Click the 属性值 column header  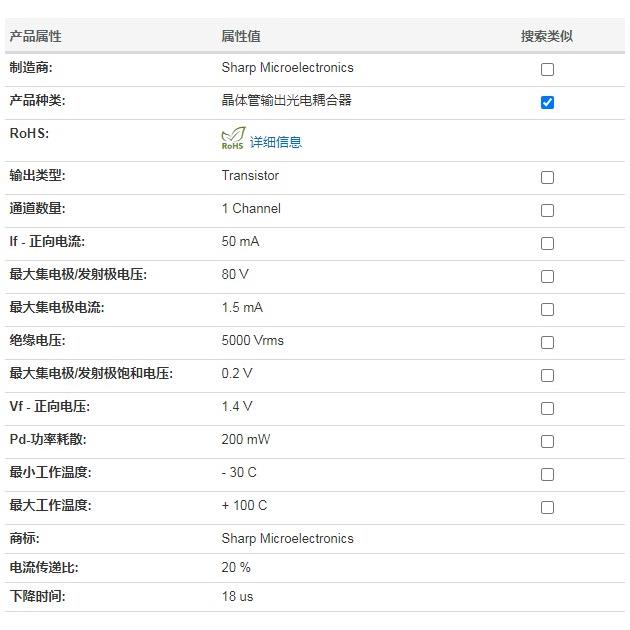coord(241,36)
